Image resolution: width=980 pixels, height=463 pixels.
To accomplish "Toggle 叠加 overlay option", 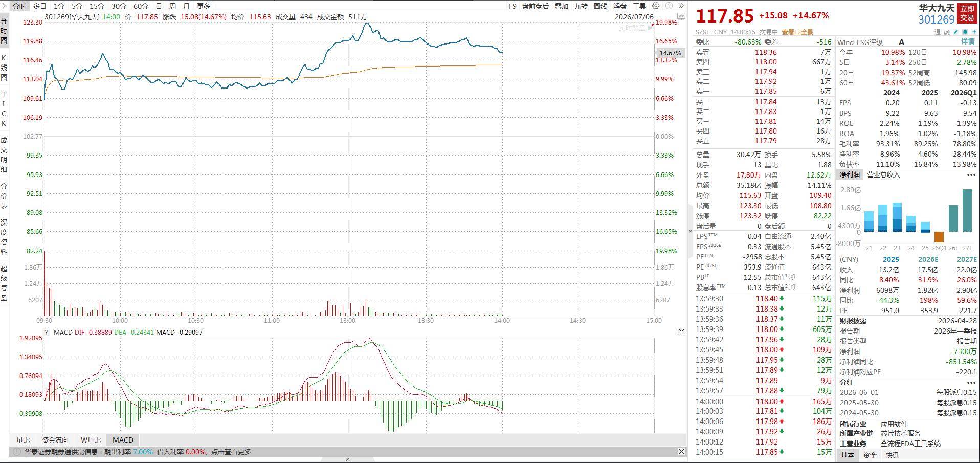I will (x=562, y=6).
